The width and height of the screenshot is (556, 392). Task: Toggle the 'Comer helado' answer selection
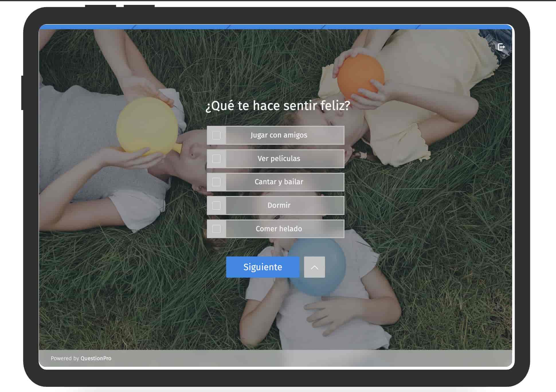279,229
